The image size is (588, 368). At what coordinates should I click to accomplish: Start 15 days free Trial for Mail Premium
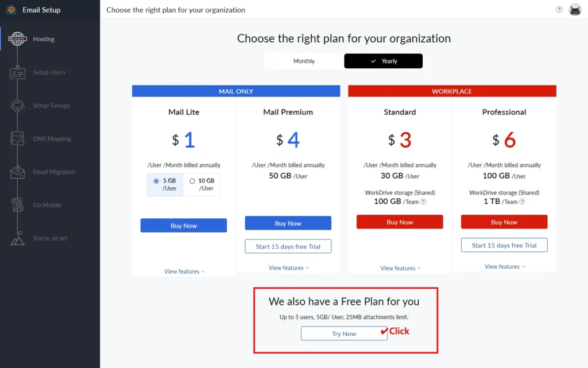coord(288,246)
